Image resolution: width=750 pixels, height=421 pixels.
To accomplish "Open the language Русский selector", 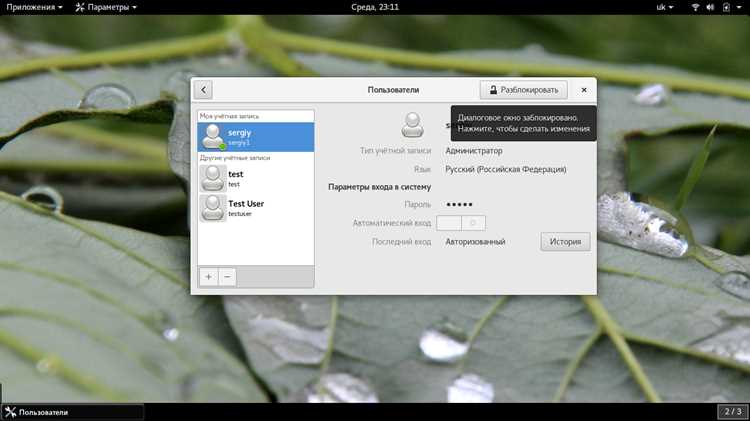I will pos(506,169).
